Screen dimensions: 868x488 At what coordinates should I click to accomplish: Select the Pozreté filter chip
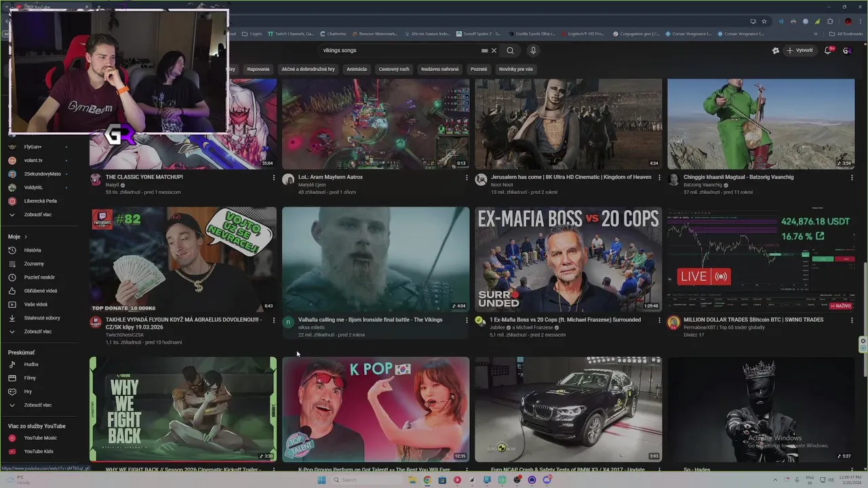pos(479,69)
